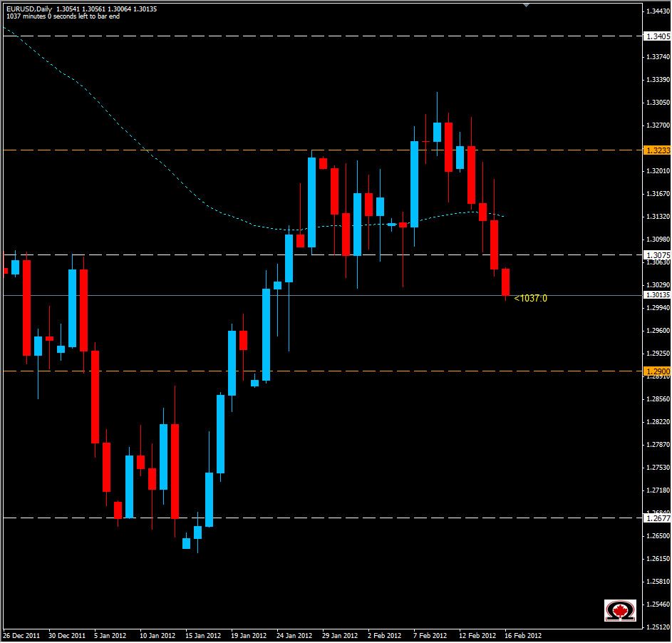The image size is (672, 643).
Task: Click the Omega maple leaf logo watermark
Action: tap(619, 609)
